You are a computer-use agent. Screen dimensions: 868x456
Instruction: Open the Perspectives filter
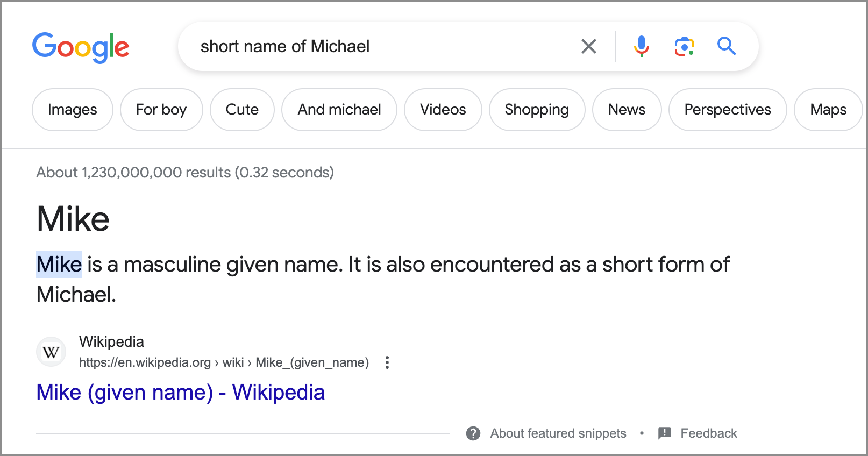[x=728, y=110]
